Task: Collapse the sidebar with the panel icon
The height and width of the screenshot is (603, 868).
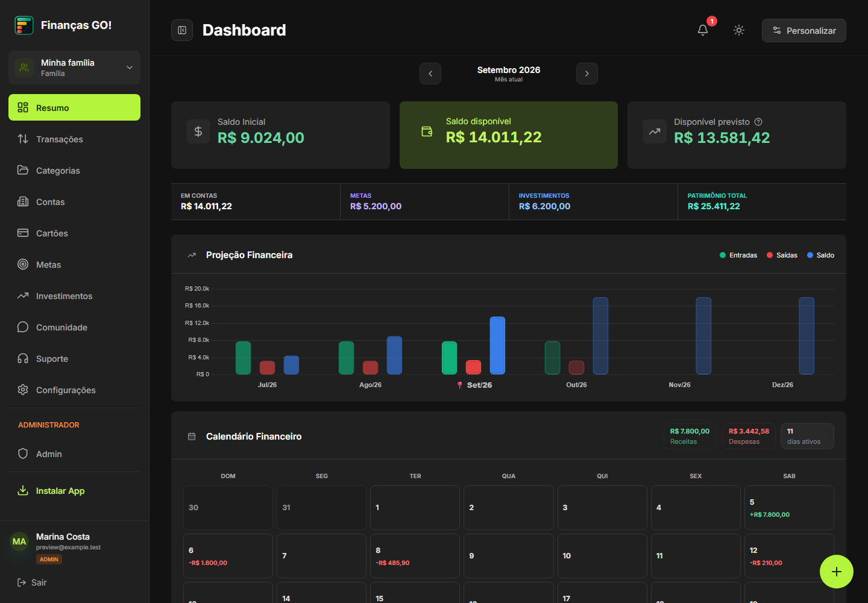Action: tap(182, 30)
